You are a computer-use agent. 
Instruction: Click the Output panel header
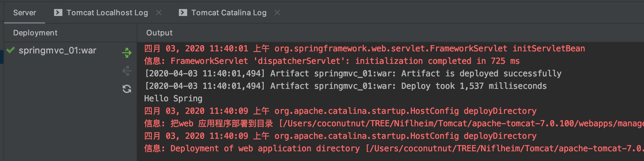coord(159,33)
